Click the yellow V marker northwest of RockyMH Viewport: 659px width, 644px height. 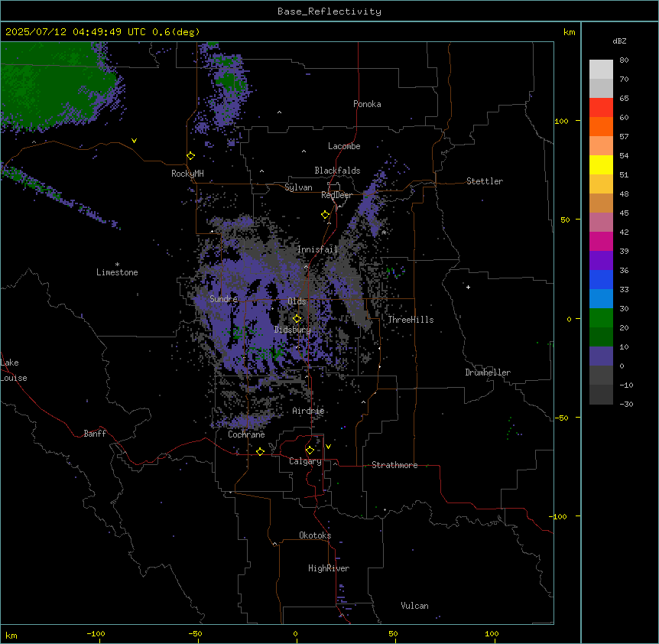coord(134,141)
